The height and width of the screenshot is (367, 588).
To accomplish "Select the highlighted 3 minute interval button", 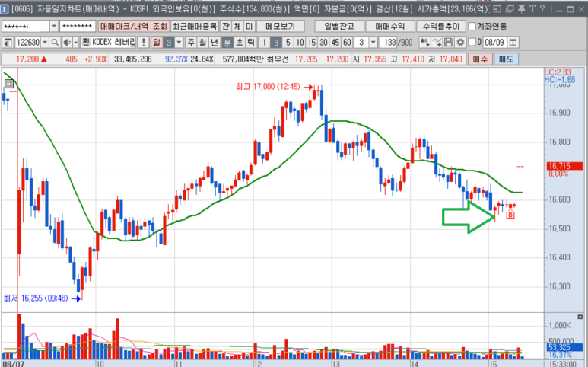I will (x=276, y=43).
